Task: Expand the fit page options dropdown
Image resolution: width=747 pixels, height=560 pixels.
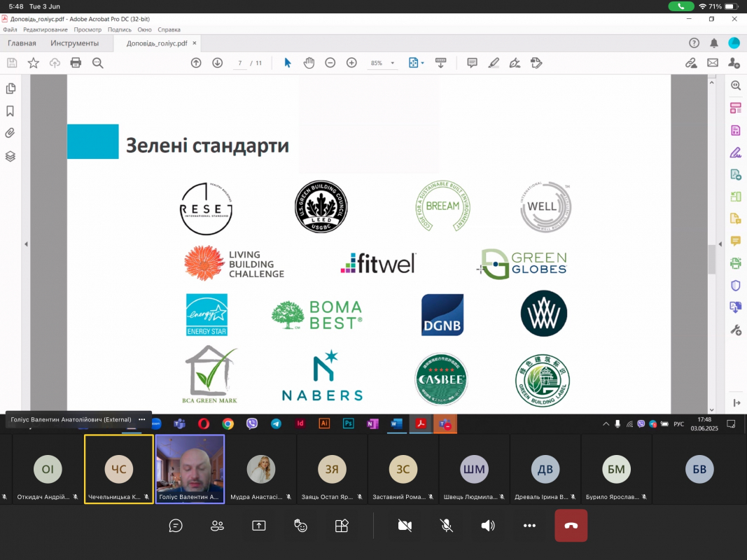Action: point(417,63)
